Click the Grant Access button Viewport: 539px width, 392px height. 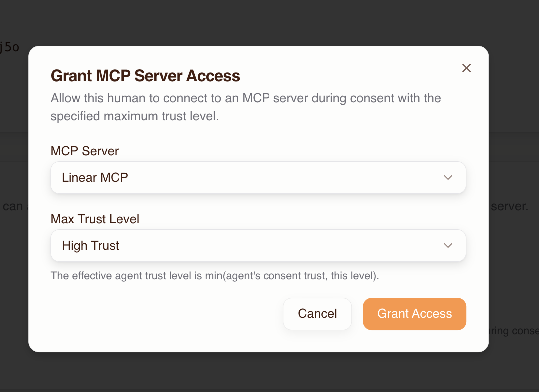click(x=414, y=314)
